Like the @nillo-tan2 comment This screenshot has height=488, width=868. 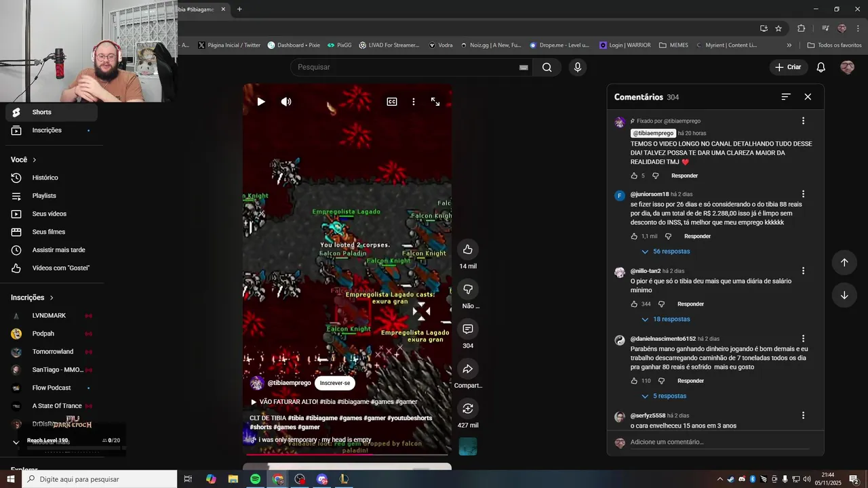[x=634, y=304]
